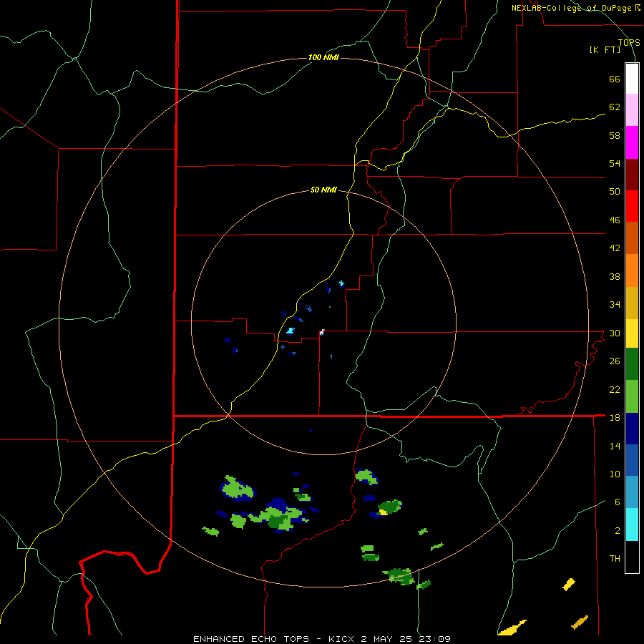Select the 10 scale label
This screenshot has width=644, height=644.
point(615,474)
